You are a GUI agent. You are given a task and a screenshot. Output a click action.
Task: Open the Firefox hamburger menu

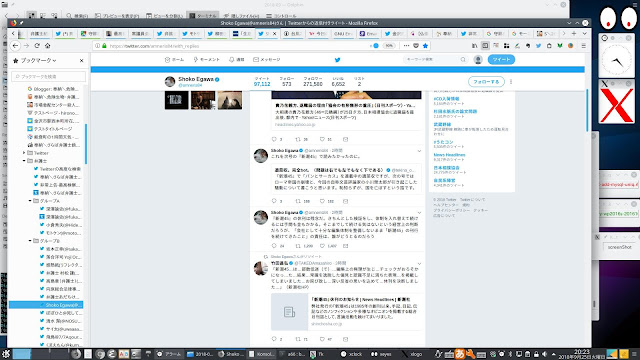[584, 46]
